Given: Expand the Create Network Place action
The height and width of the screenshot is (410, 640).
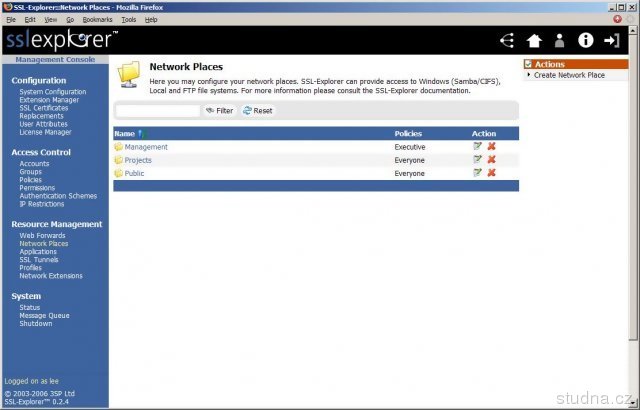Looking at the screenshot, I should pyautogui.click(x=568, y=75).
